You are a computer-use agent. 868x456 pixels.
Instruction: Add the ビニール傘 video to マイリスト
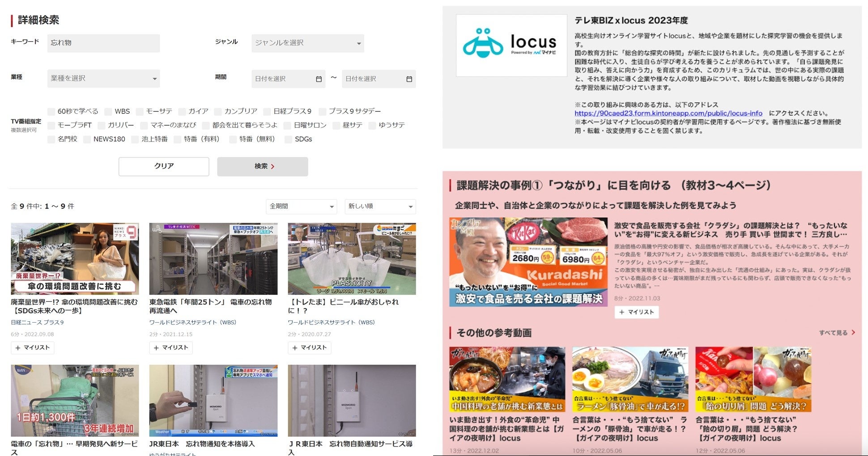click(x=310, y=348)
